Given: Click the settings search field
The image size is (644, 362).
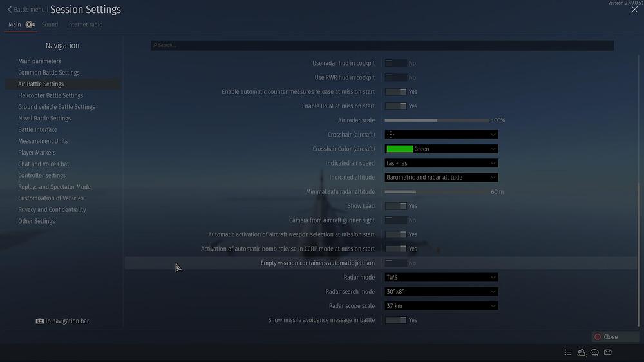Looking at the screenshot, I should tap(382, 46).
